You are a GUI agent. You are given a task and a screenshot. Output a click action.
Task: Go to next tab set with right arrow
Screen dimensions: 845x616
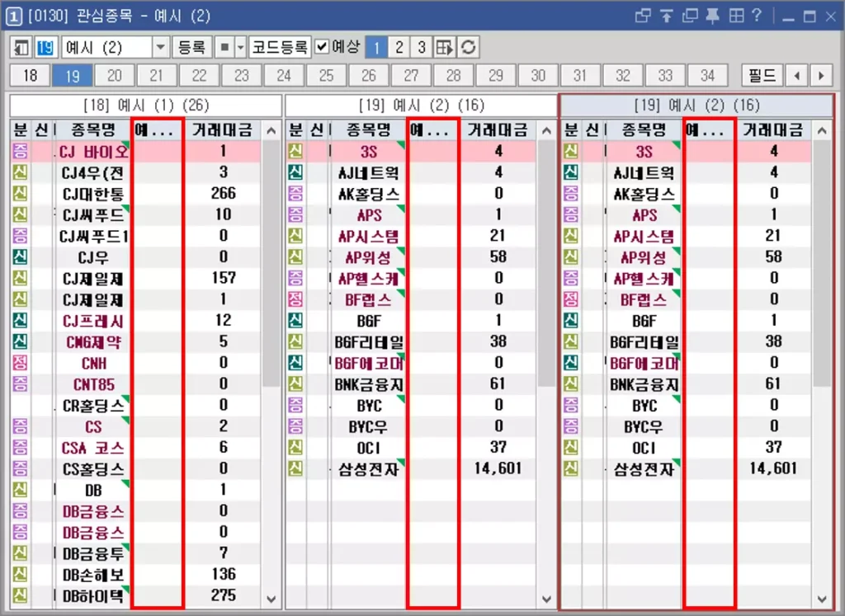pyautogui.click(x=821, y=75)
